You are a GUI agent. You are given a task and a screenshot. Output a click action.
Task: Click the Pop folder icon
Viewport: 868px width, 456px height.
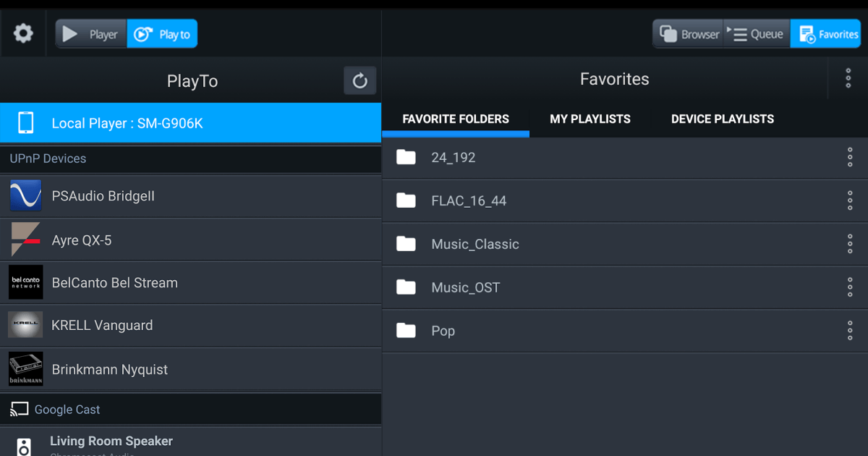pos(407,331)
